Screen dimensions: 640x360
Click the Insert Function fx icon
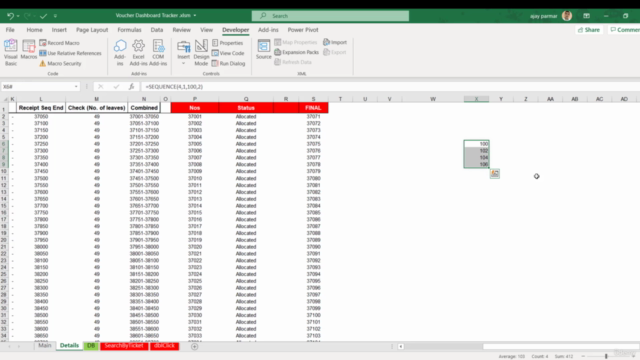tap(131, 87)
